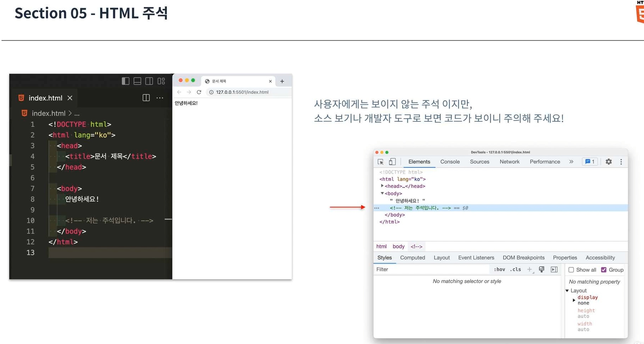Open the Accessibility pane

pos(600,258)
